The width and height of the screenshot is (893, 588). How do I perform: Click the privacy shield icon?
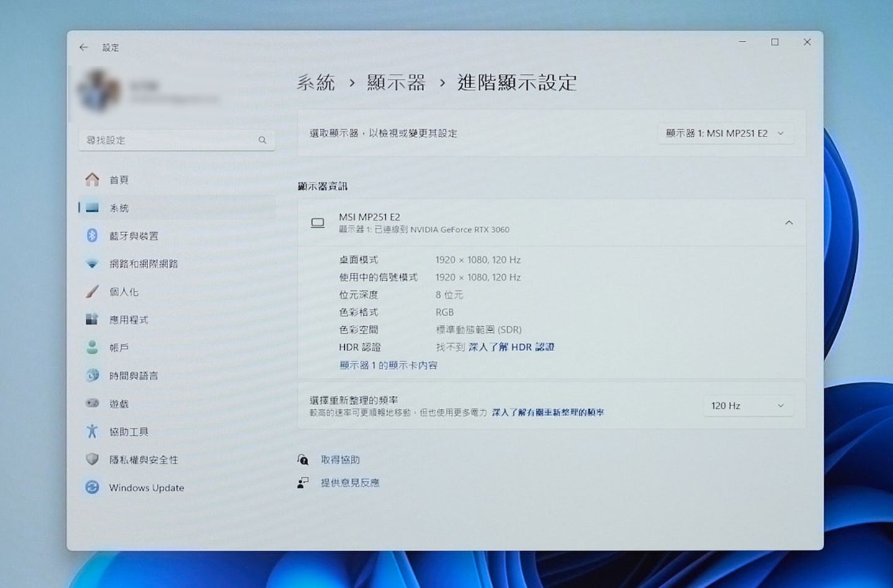(92, 460)
